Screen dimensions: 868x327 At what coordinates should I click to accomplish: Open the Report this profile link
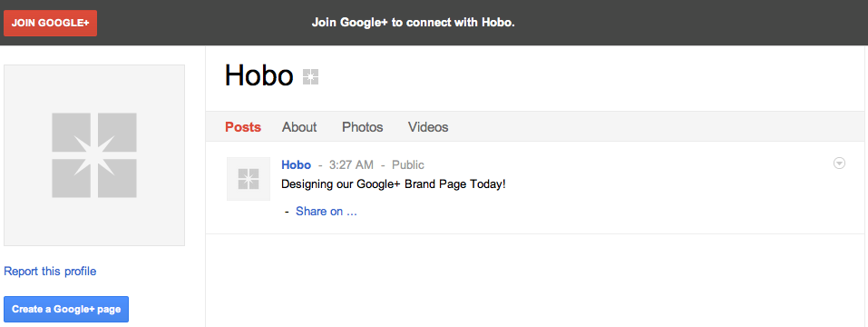click(50, 271)
